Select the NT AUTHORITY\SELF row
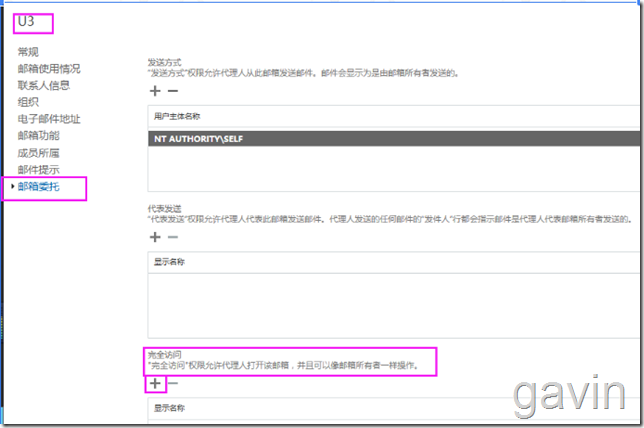Screen dimensions: 644x428 (x=394, y=139)
